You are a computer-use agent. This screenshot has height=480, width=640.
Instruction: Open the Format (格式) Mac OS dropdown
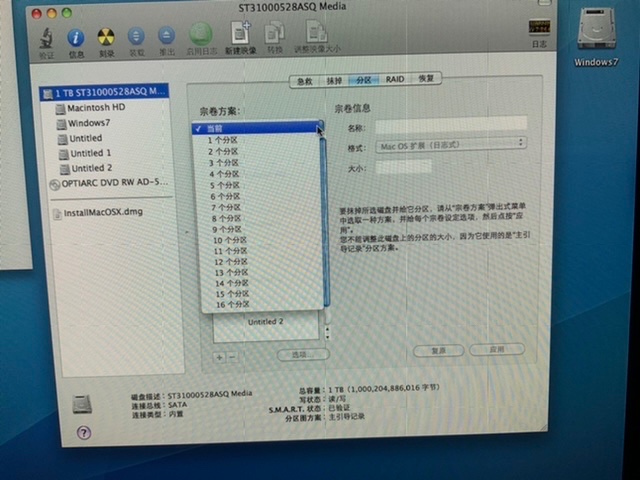pos(451,145)
